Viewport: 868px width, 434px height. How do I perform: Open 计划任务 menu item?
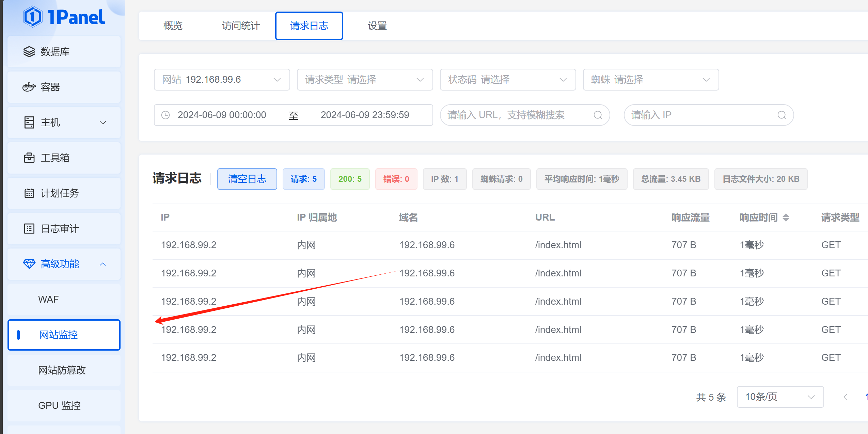click(64, 193)
